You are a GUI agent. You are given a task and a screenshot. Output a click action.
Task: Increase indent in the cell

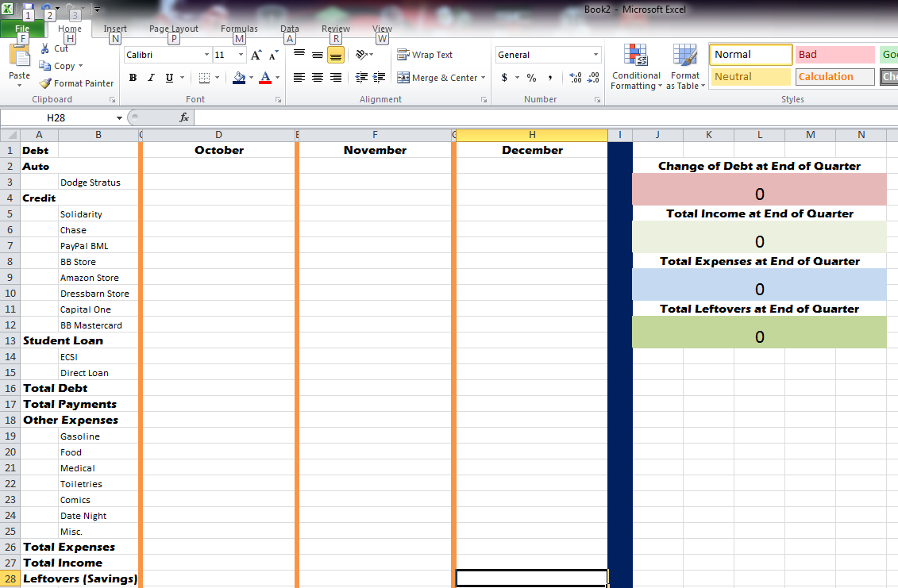coord(380,77)
